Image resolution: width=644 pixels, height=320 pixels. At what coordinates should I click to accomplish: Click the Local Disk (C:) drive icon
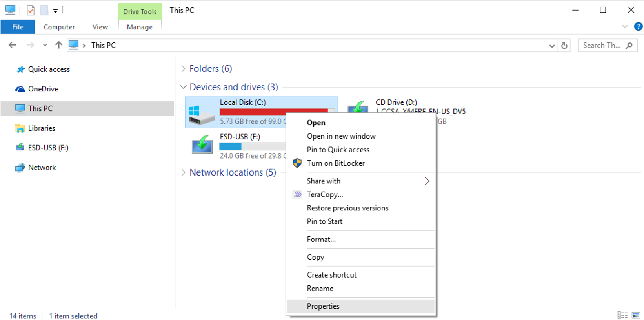202,114
